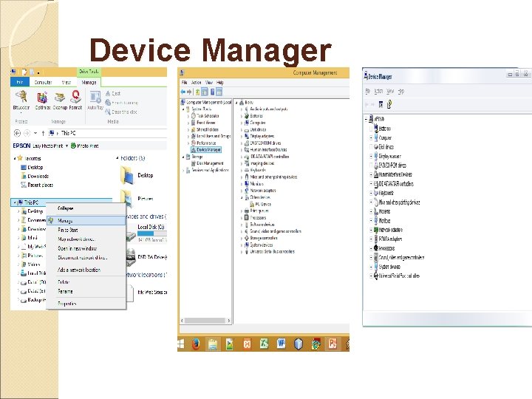Click the Word icon on the taskbar

click(x=281, y=344)
